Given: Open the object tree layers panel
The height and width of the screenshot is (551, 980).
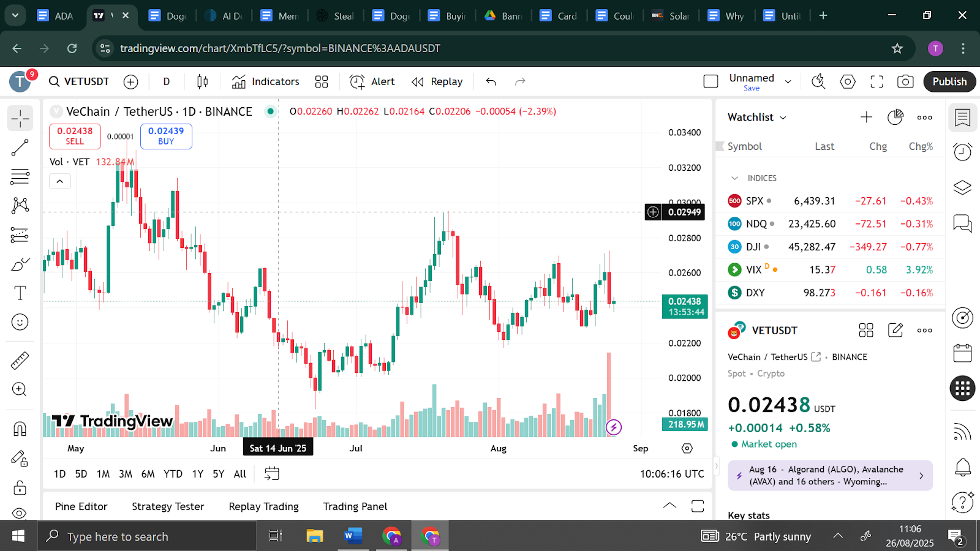Looking at the screenshot, I should pos(963,188).
